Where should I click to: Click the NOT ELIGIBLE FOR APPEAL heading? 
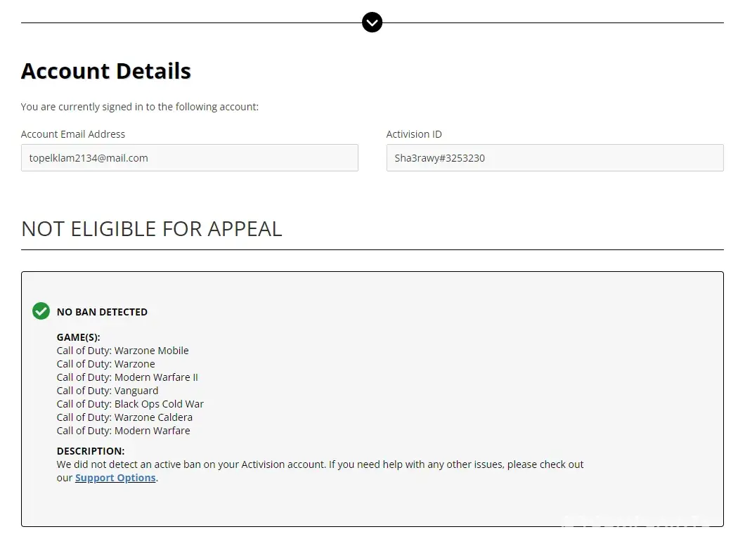coord(152,228)
